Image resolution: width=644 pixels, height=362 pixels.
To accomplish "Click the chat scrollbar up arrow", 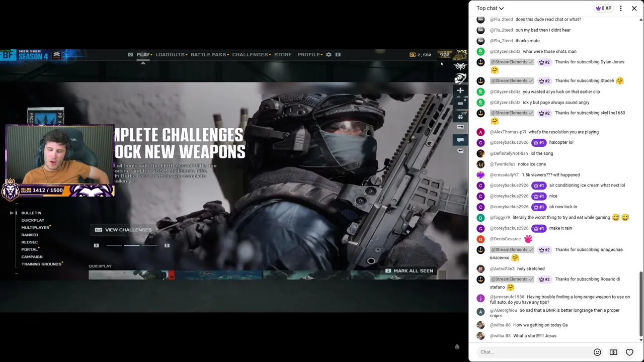I will pos(641,20).
